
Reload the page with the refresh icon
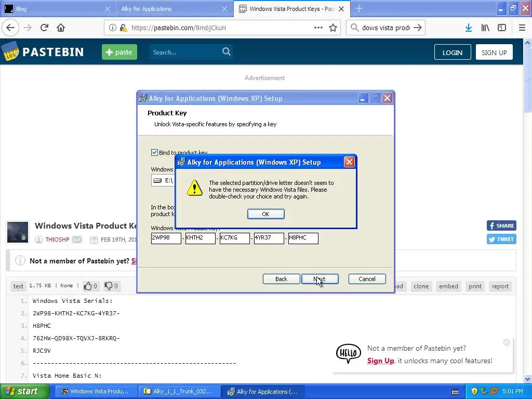(x=44, y=28)
